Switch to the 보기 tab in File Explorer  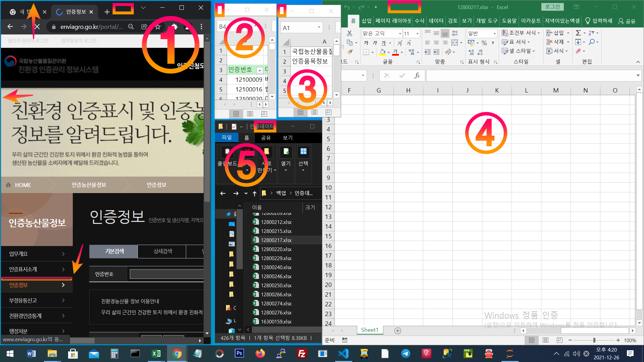(x=287, y=138)
